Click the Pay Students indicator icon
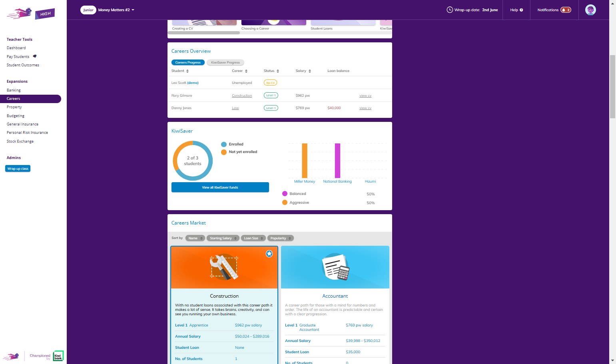The width and height of the screenshot is (616, 364). [x=35, y=56]
